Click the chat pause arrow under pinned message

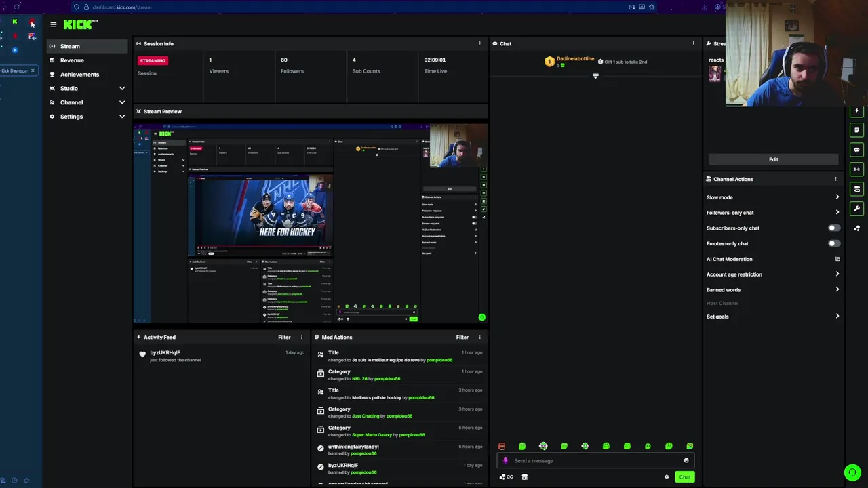coord(595,76)
